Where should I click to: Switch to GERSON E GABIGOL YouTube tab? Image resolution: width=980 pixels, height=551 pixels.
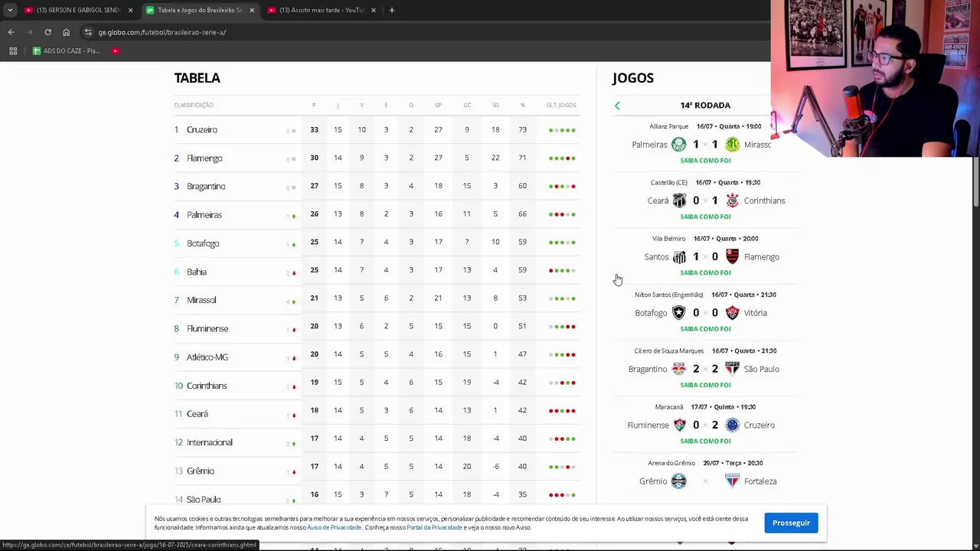[x=79, y=10]
